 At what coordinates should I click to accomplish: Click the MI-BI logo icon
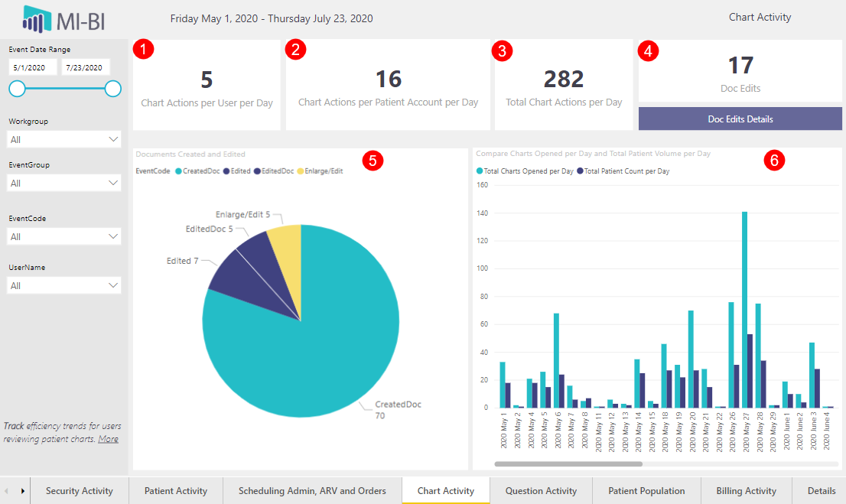(x=37, y=19)
